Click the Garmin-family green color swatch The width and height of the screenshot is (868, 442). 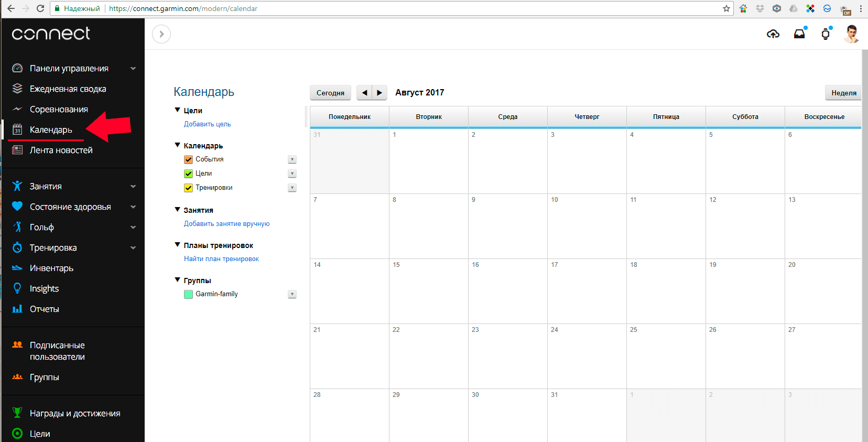[188, 294]
